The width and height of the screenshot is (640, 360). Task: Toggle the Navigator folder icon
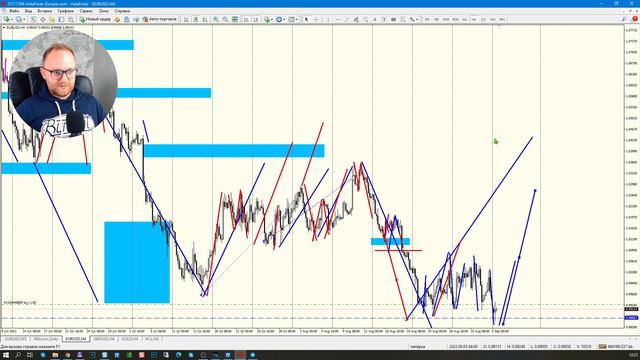(x=52, y=19)
